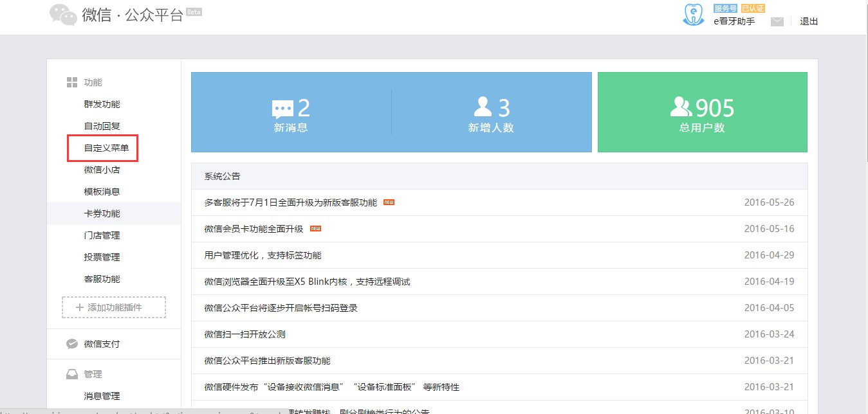868x414 pixels.
Task: Click the NEW badge next to 微信会员卡 announcement
Action: pyautogui.click(x=315, y=229)
